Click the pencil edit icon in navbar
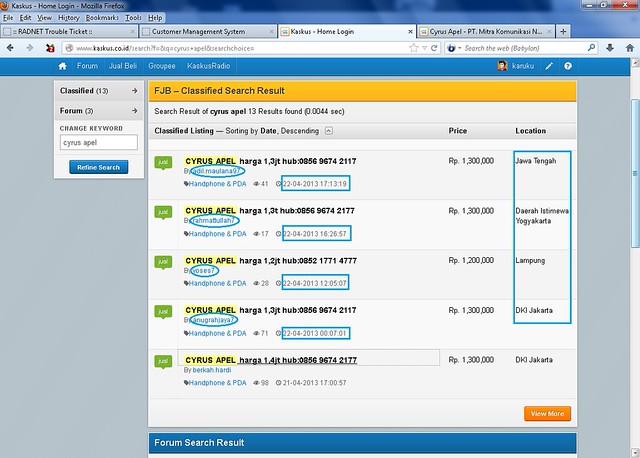 549,66
